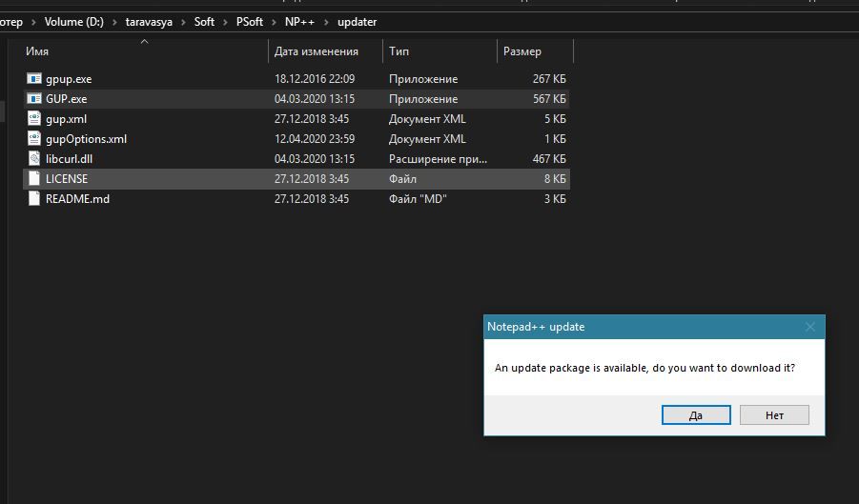
Task: Click the update available message text
Action: click(644, 368)
